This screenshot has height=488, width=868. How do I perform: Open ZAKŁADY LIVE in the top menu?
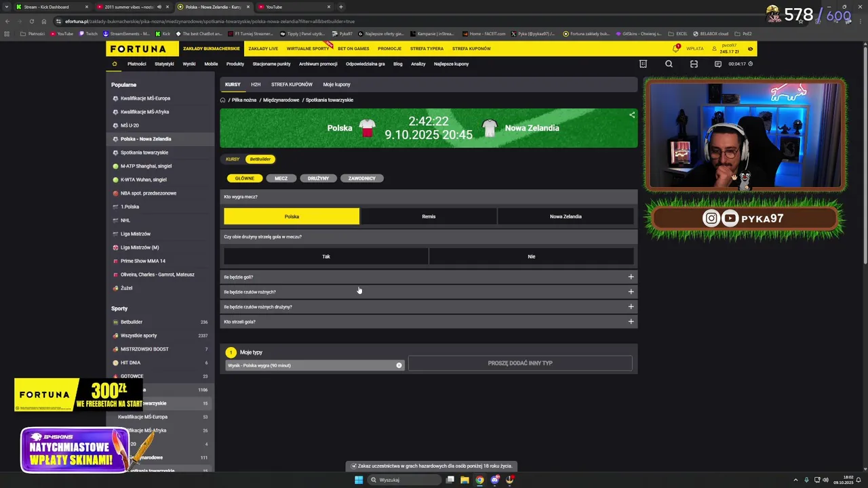coord(263,49)
